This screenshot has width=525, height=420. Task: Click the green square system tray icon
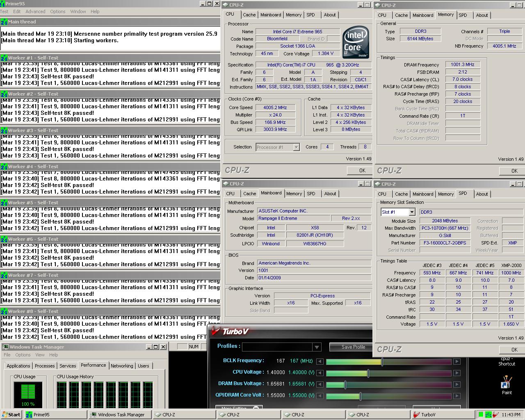(x=481, y=415)
